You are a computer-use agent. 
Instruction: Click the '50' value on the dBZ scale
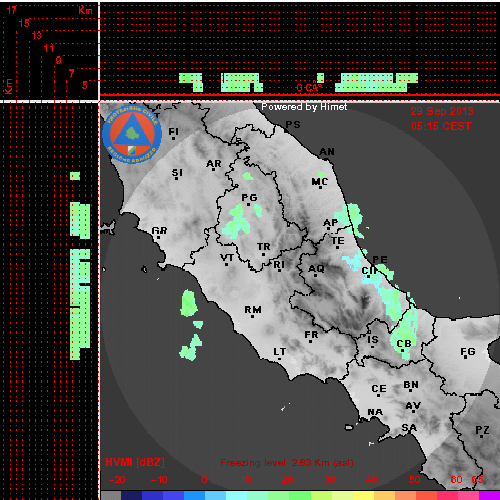tap(414, 480)
